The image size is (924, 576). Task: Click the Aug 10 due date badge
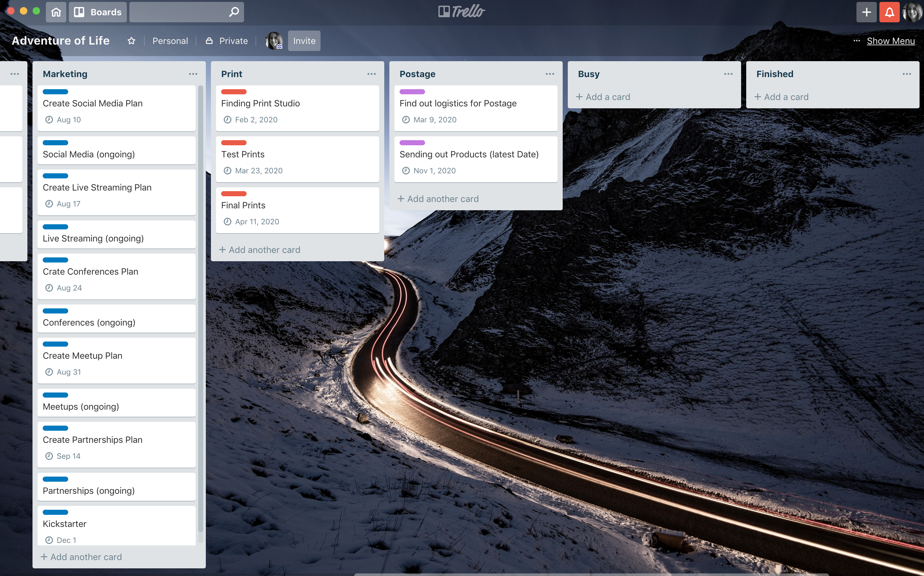63,119
